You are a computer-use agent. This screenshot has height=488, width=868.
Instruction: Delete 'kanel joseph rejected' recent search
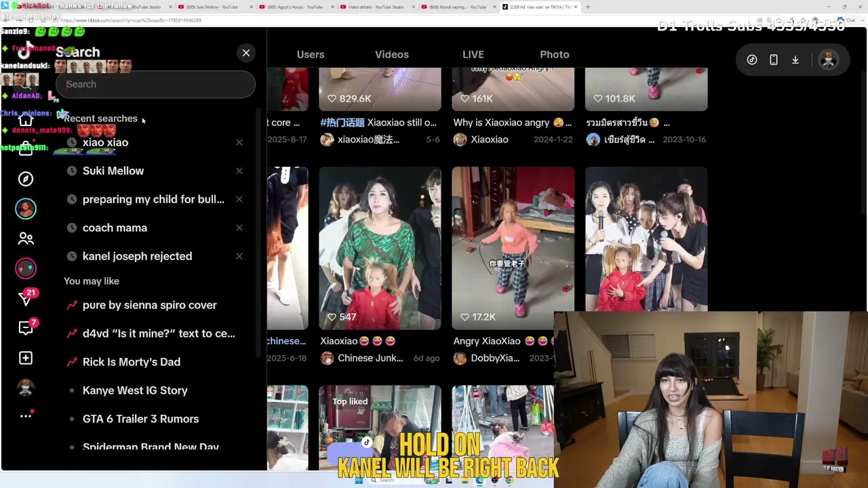click(239, 256)
